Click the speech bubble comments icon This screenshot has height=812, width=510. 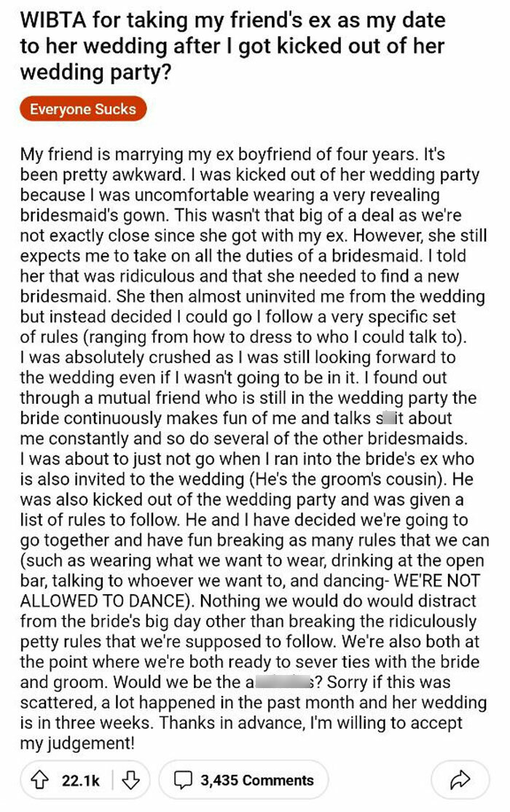pyautogui.click(x=182, y=780)
